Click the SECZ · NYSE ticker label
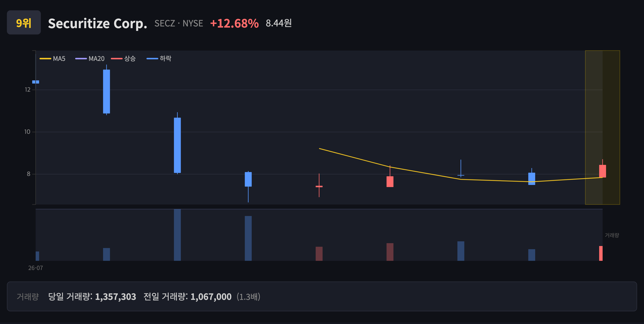 (x=178, y=23)
